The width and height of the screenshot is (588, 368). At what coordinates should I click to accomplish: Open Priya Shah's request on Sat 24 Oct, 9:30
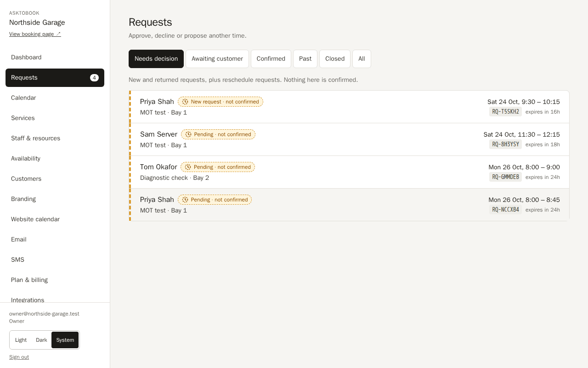point(349,107)
